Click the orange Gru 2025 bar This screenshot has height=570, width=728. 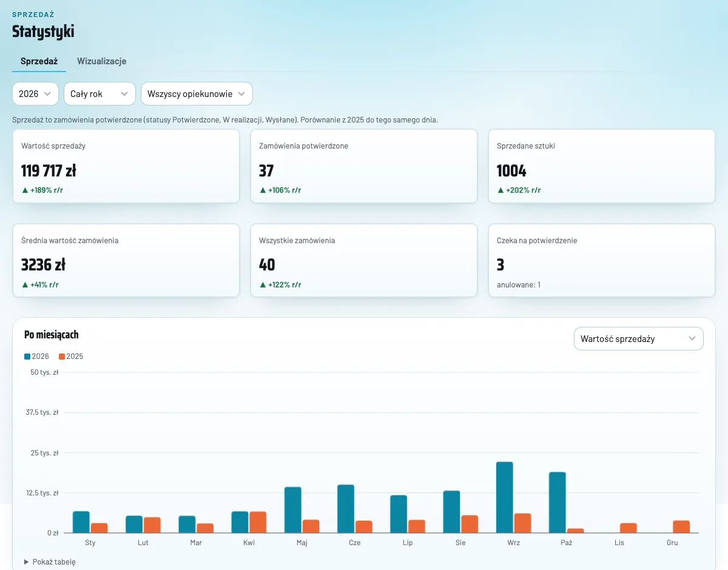[681, 527]
